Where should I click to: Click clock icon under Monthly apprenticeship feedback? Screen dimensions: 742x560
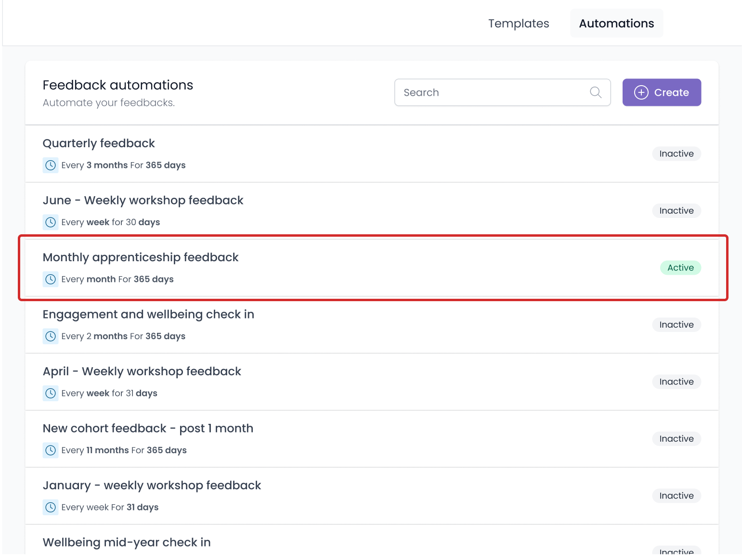pos(51,279)
